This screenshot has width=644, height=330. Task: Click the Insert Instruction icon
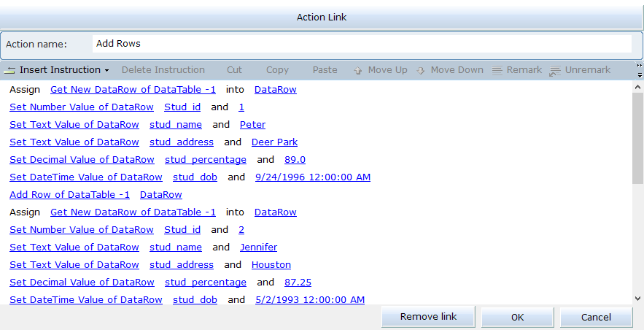(x=10, y=70)
